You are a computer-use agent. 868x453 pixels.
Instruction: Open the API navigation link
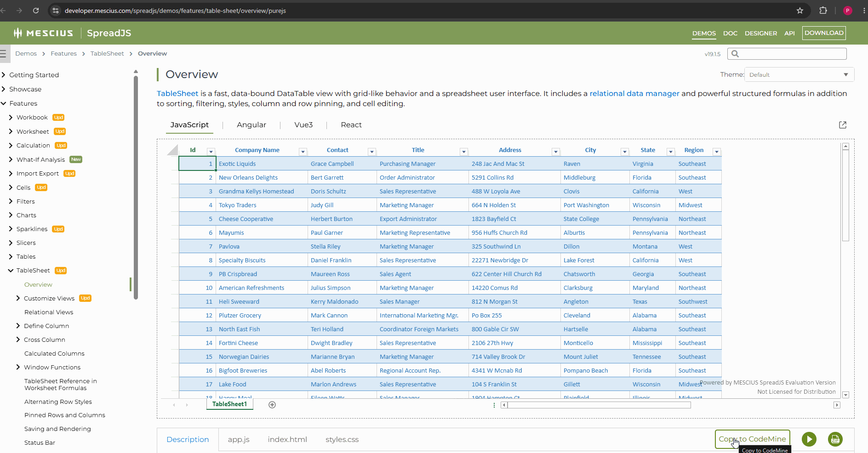(x=789, y=34)
